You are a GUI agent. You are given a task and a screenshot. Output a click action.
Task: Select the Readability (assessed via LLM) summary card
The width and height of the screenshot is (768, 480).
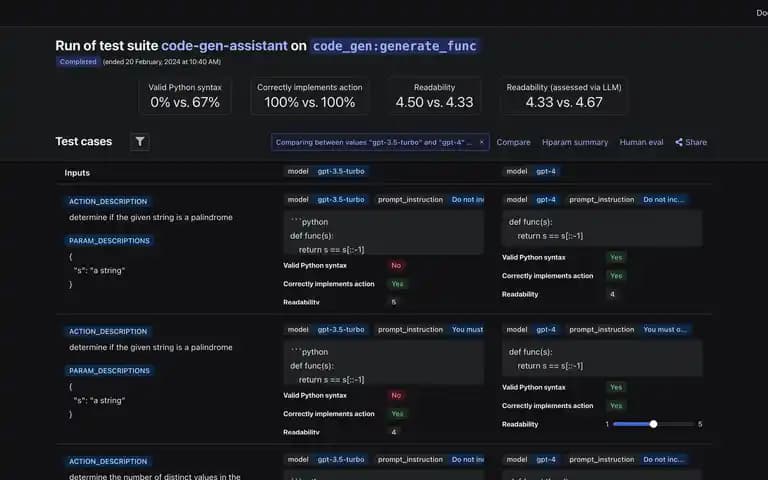(x=564, y=96)
